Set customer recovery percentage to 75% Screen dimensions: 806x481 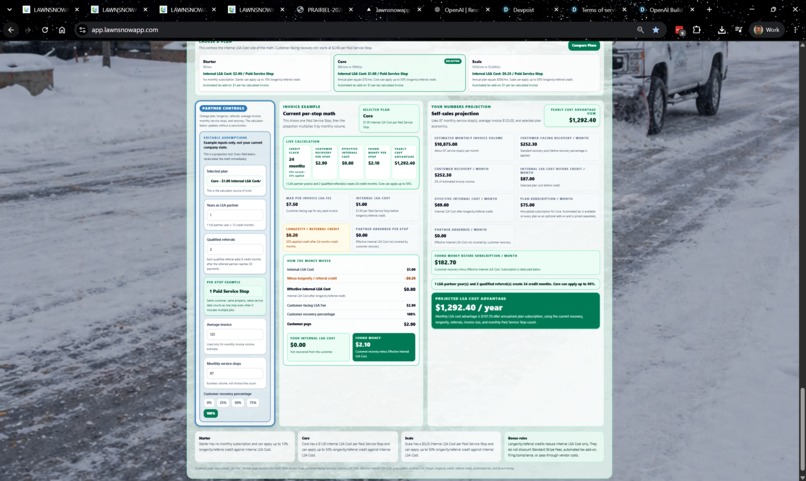coord(253,402)
